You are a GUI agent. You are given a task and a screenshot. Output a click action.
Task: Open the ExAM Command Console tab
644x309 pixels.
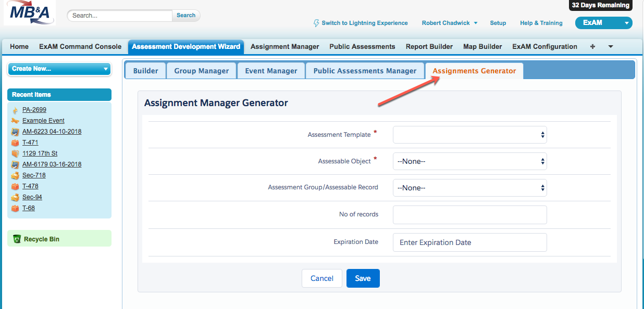click(80, 46)
